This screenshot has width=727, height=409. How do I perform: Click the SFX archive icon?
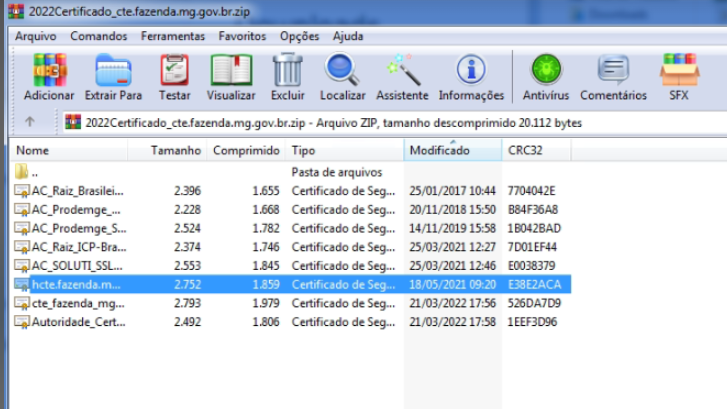pyautogui.click(x=679, y=70)
